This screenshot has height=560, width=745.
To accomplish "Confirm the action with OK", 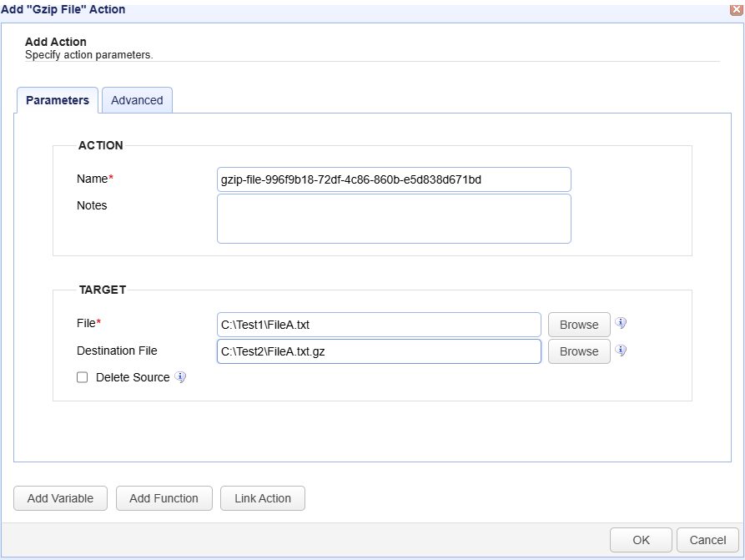I will [641, 540].
